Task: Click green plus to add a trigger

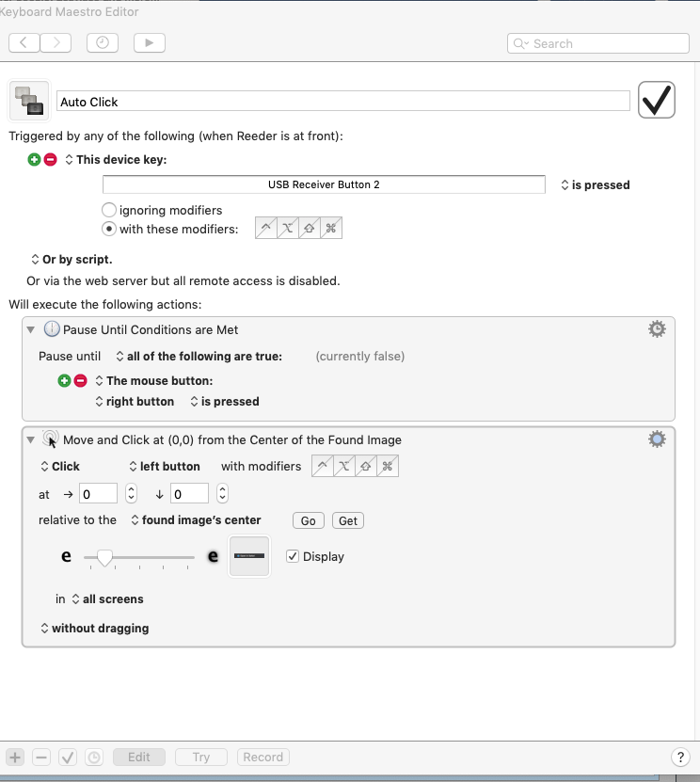Action: click(x=35, y=160)
